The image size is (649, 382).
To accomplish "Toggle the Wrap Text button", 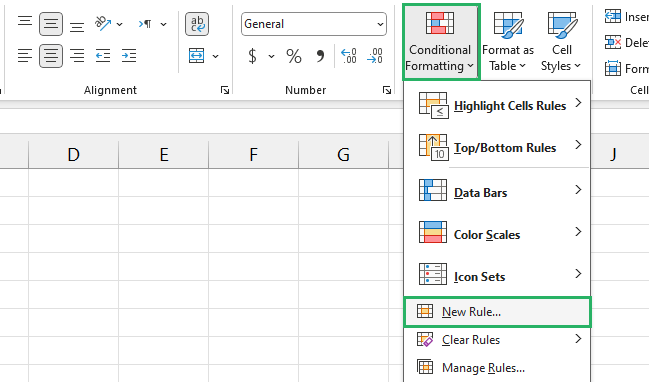I will (x=197, y=24).
